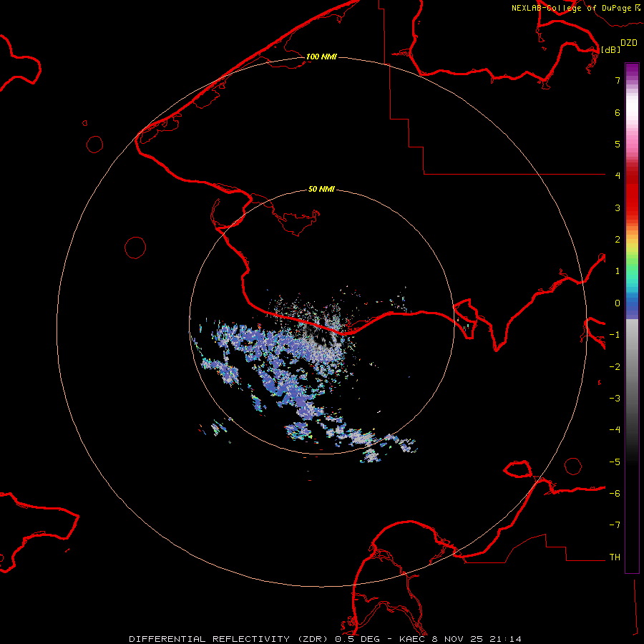Click the 100 NMI range ring label
Screen dimensions: 644x644
coord(321,57)
